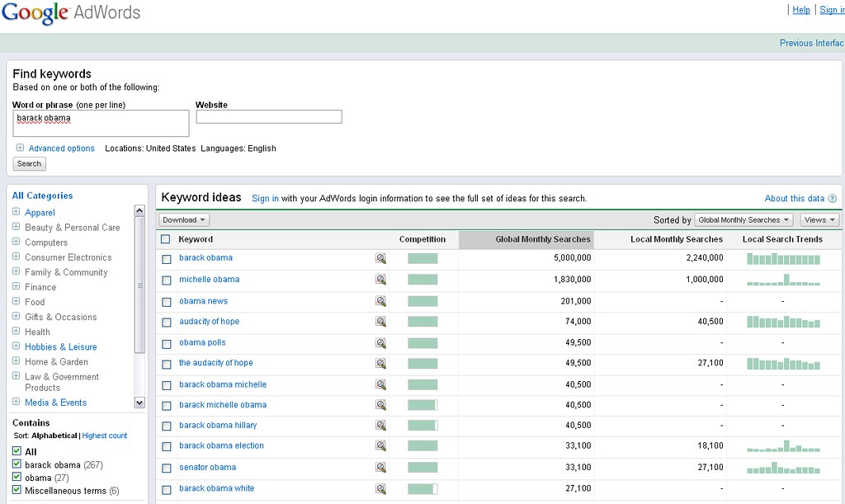Viewport: 845px width, 504px height.
Task: Click the magnifier icon for barack obama hillary row
Action: point(381,426)
